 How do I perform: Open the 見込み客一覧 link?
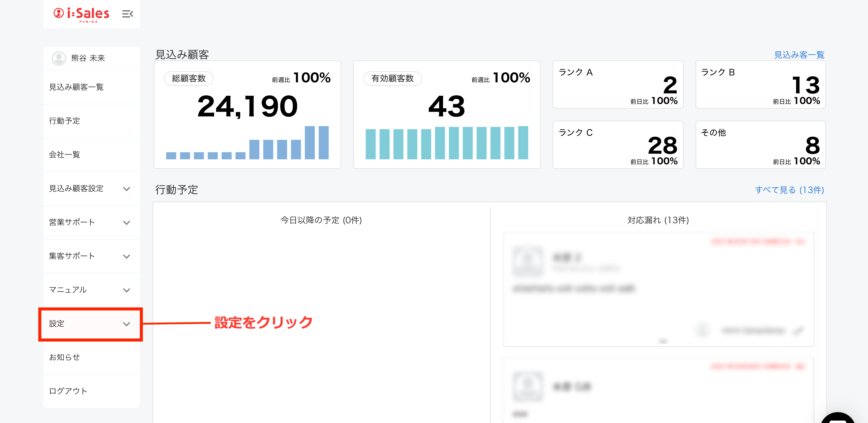click(799, 55)
